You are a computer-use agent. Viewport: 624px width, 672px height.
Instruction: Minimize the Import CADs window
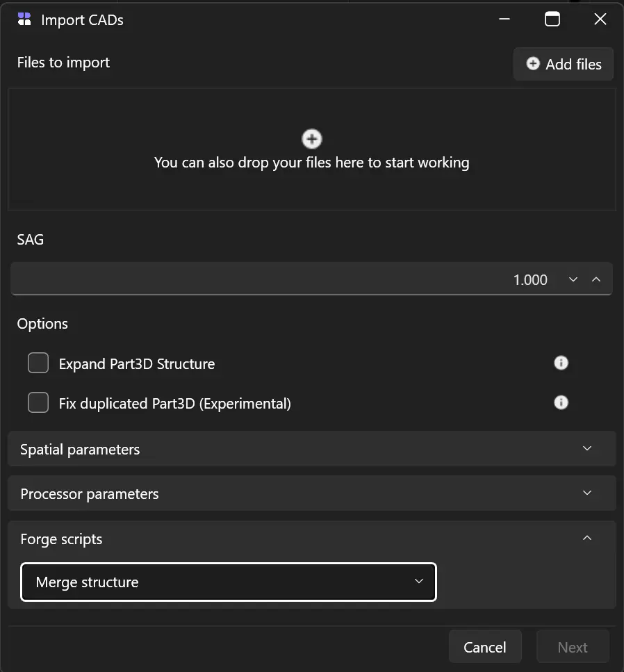[505, 19]
